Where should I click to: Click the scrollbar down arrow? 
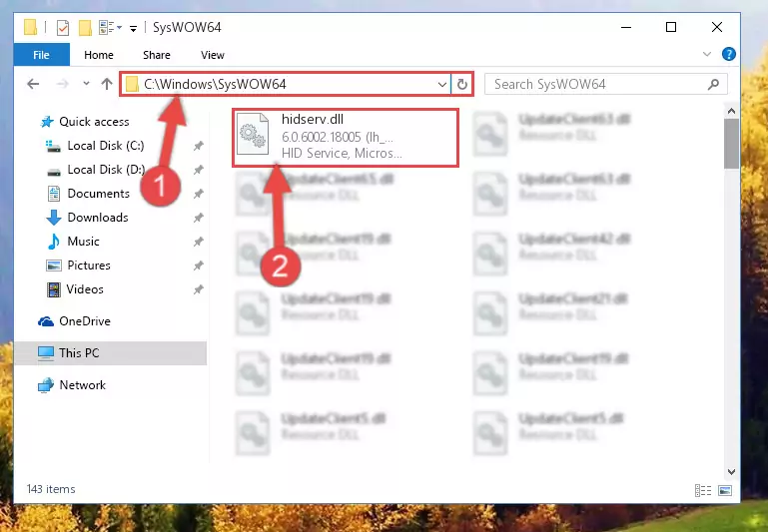pos(731,472)
